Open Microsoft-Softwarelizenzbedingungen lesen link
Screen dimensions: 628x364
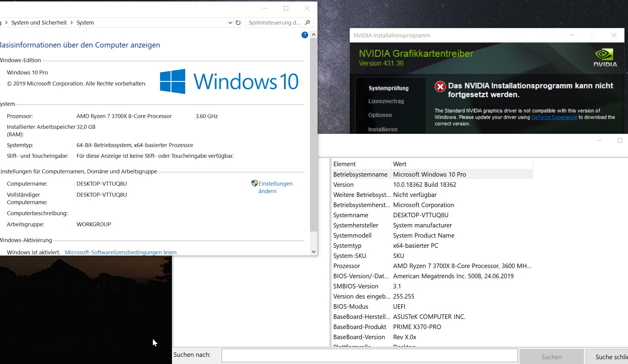point(121,252)
